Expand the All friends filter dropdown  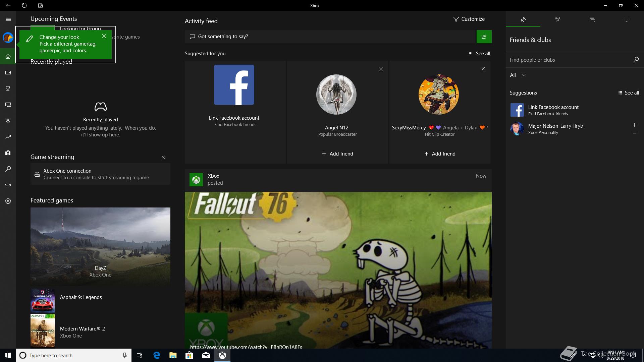click(x=518, y=75)
